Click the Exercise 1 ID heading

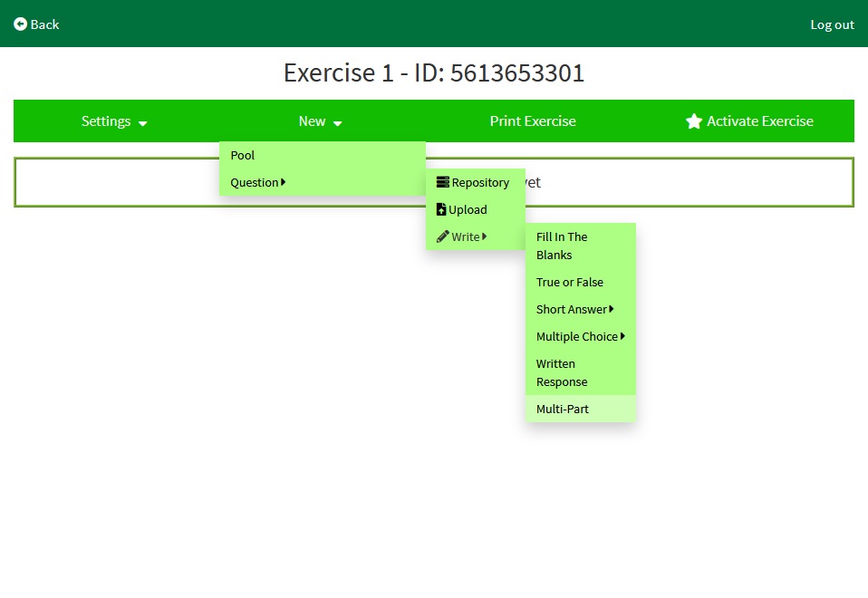click(x=434, y=72)
